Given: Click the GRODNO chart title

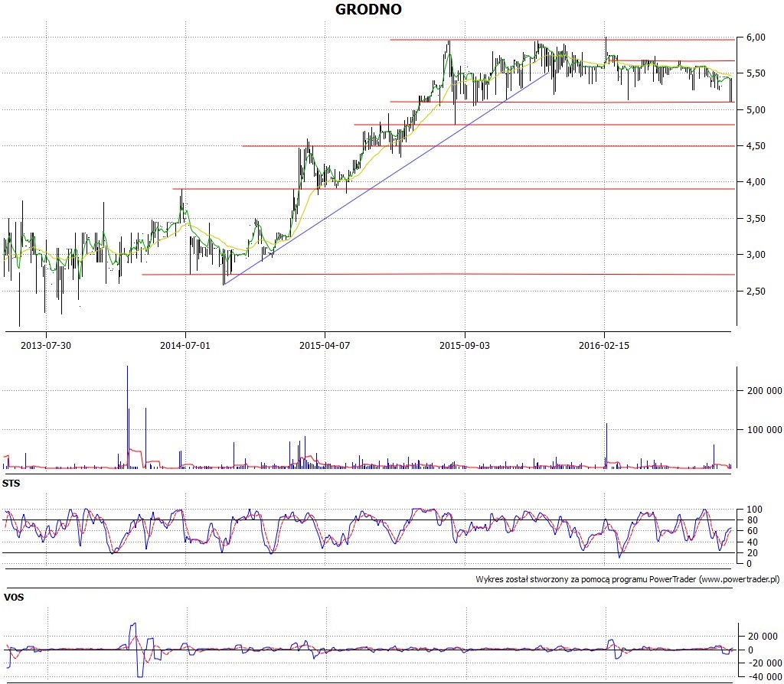Looking at the screenshot, I should pyautogui.click(x=368, y=9).
